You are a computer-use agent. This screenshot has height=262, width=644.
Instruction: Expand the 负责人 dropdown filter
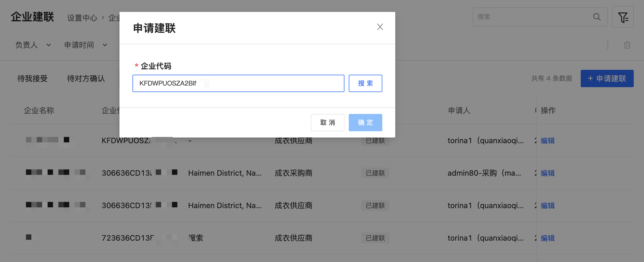[x=33, y=45]
